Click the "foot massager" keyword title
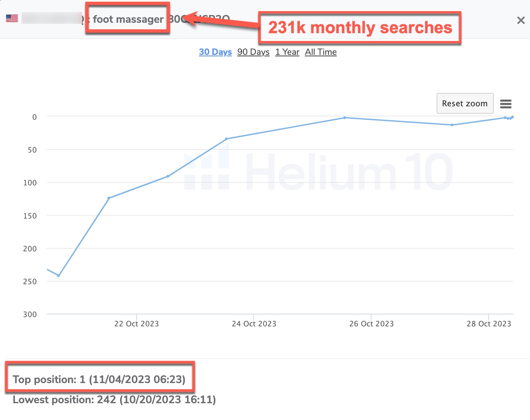Screen dimensions: 530x420 coord(128,19)
